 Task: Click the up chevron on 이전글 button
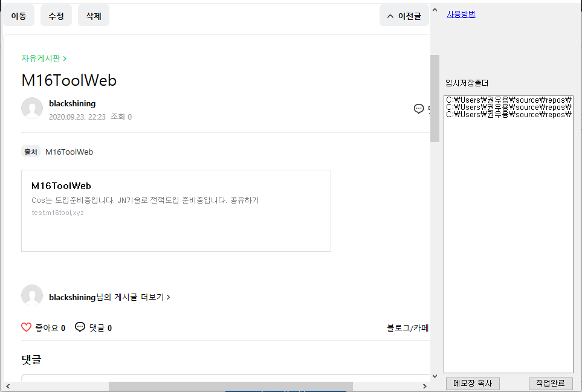390,16
